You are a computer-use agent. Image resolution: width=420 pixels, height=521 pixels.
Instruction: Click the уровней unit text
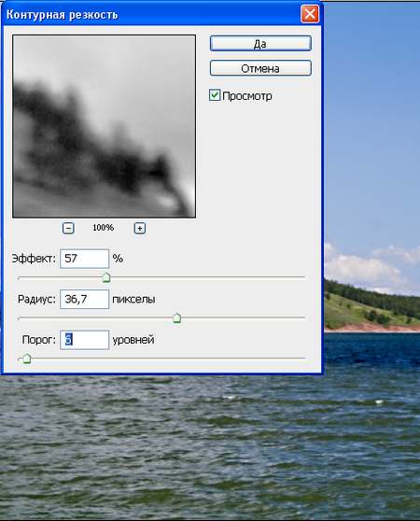(133, 340)
